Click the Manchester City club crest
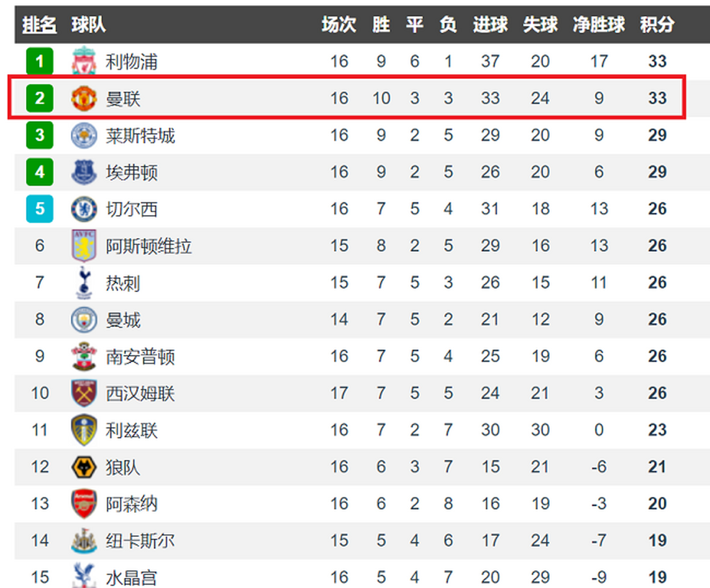Screen dimensions: 710x588 tap(84, 320)
